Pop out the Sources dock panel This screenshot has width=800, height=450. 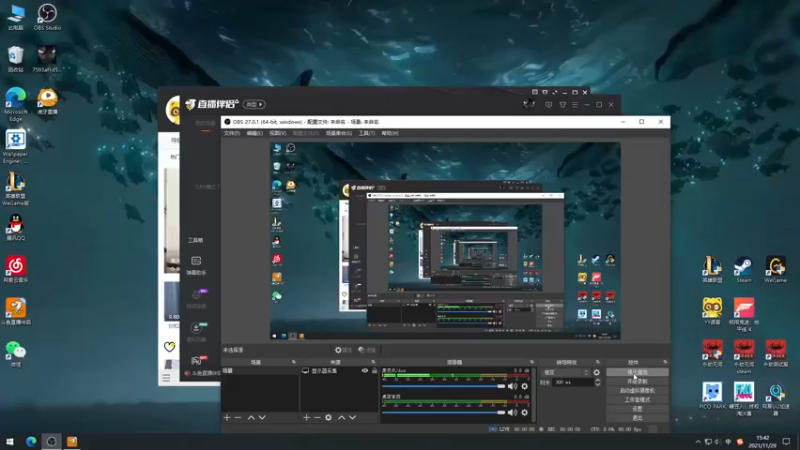point(373,362)
